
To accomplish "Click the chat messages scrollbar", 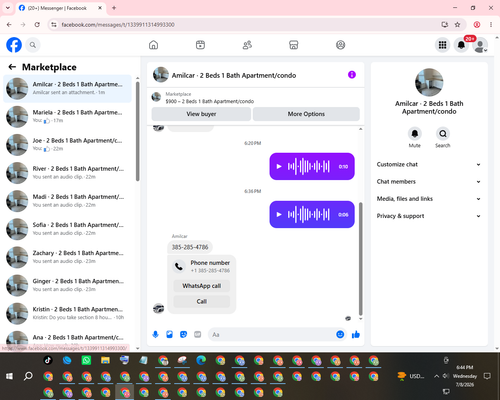I will coord(360,259).
